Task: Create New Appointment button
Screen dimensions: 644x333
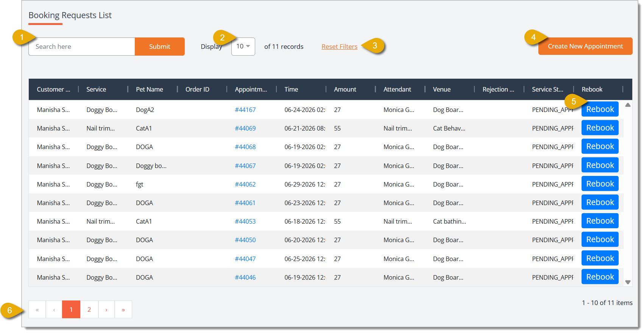Action: pyautogui.click(x=585, y=46)
